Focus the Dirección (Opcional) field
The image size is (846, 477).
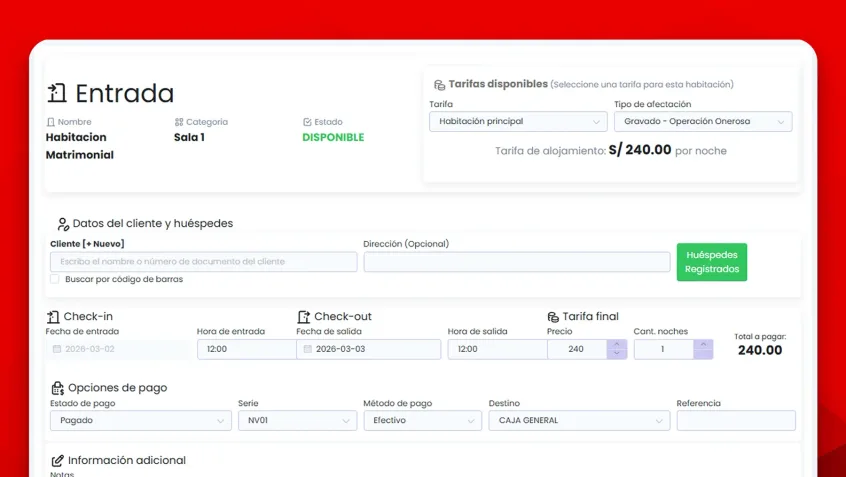coord(517,262)
